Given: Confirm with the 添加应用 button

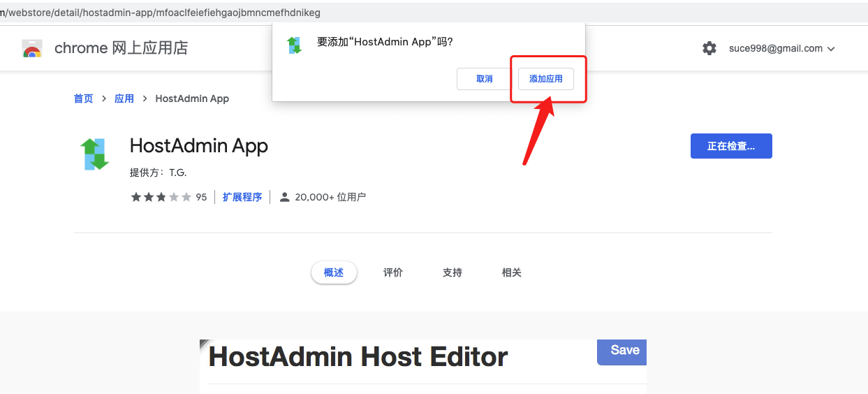Looking at the screenshot, I should pyautogui.click(x=546, y=79).
